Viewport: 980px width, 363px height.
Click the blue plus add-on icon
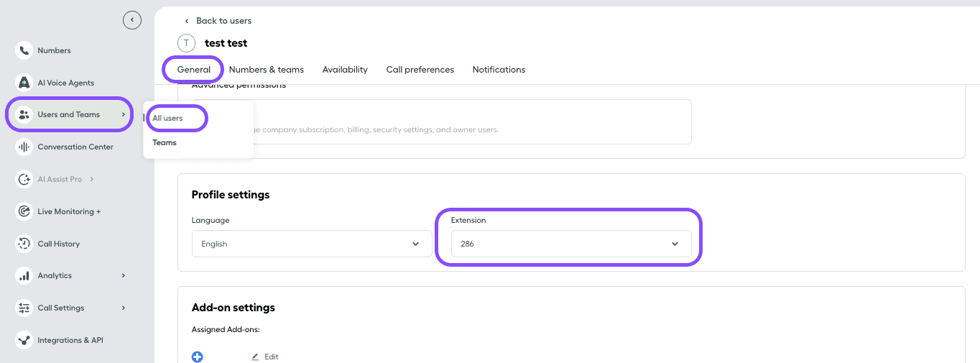pos(198,357)
